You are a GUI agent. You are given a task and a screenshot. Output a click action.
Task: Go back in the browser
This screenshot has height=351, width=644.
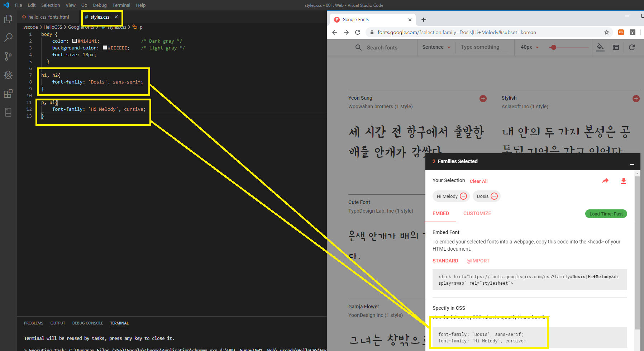coord(335,32)
